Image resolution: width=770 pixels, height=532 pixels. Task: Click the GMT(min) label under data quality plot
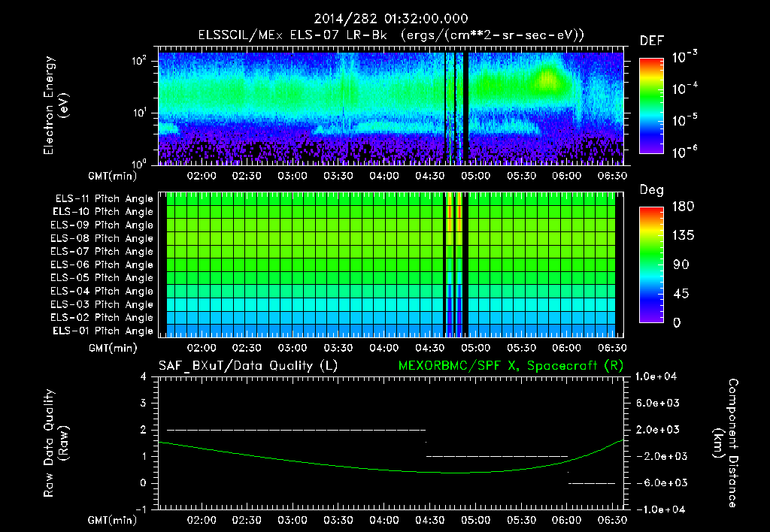(113, 520)
